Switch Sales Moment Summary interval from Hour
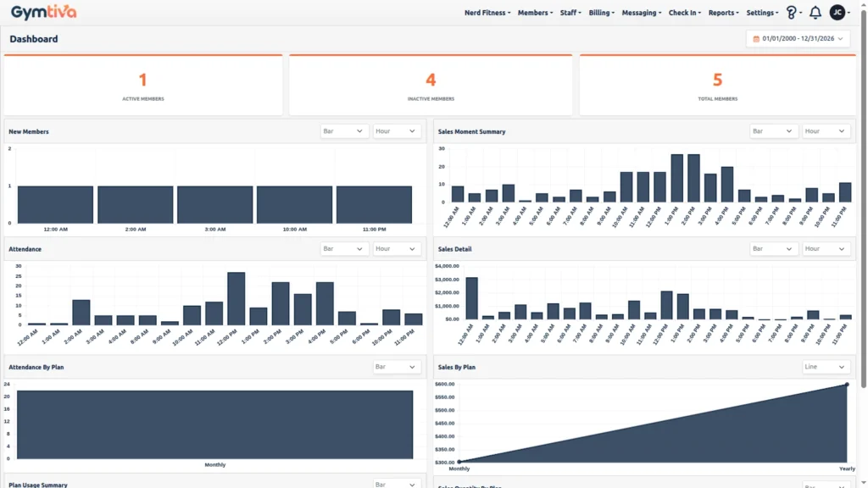 (826, 130)
